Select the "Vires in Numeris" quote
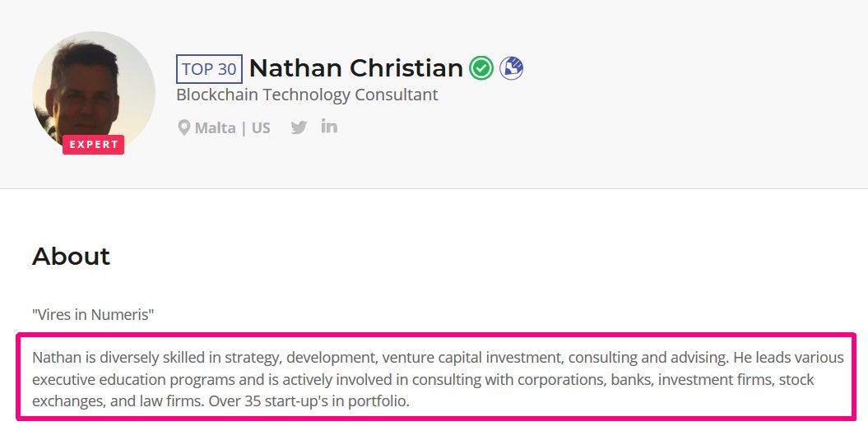 93,315
